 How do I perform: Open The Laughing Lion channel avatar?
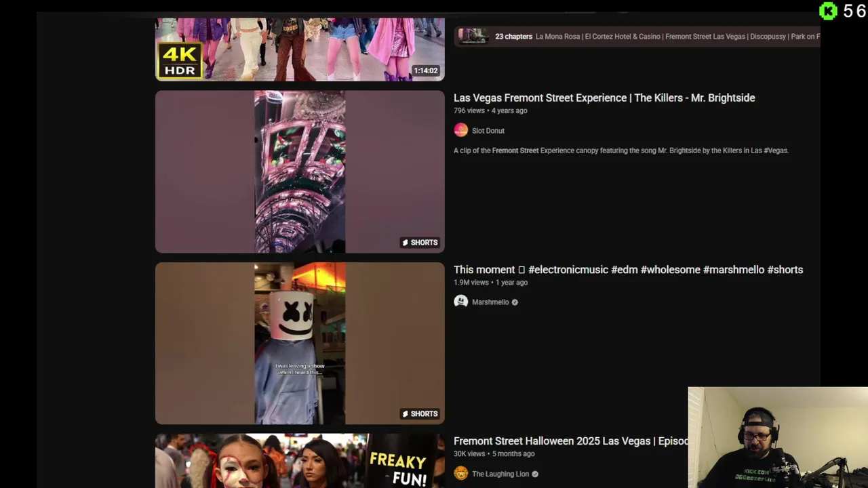click(460, 474)
